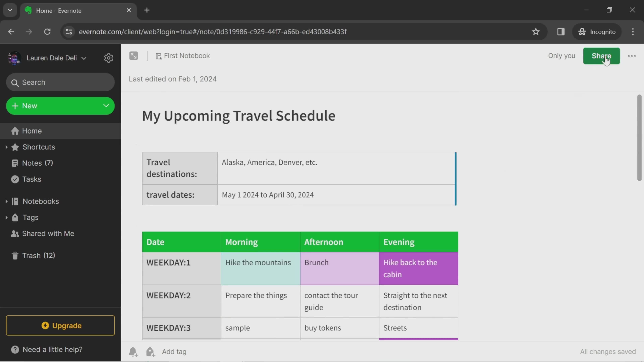Click the green highlighted Evening cell for WEEKDAY:1
The image size is (644, 362).
point(418,268)
